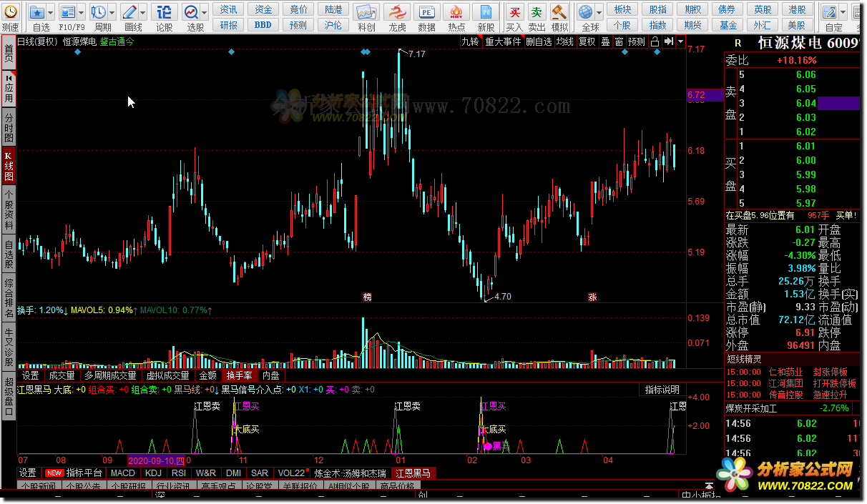The width and height of the screenshot is (867, 504).
Task: Switch to the 个股资料 side tab
Action: tap(9, 209)
